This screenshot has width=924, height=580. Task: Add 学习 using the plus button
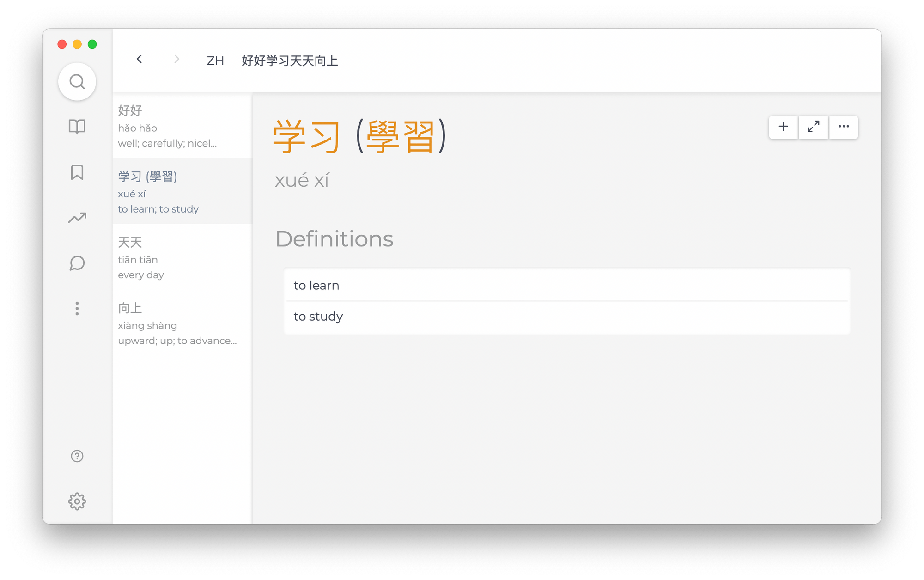[783, 127]
